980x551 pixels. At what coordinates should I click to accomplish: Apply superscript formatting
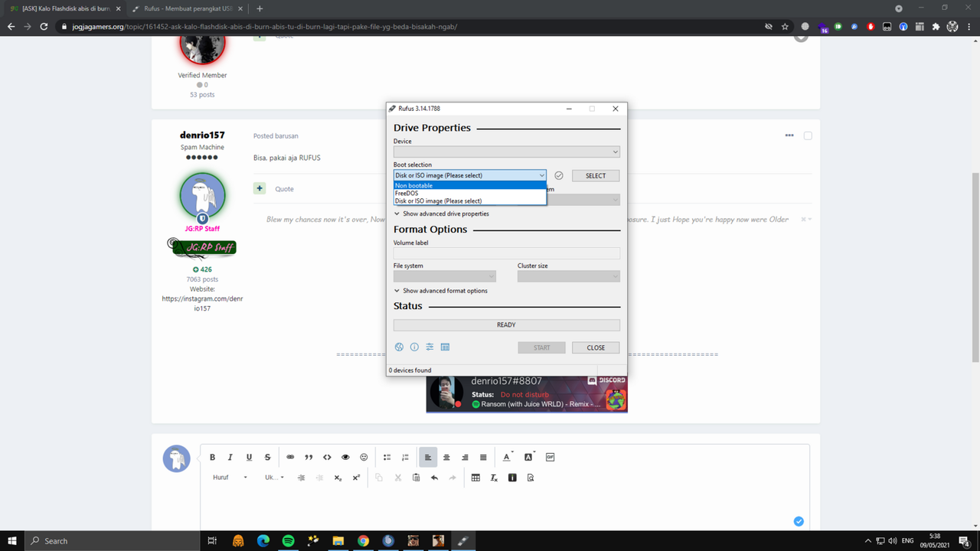coord(356,478)
